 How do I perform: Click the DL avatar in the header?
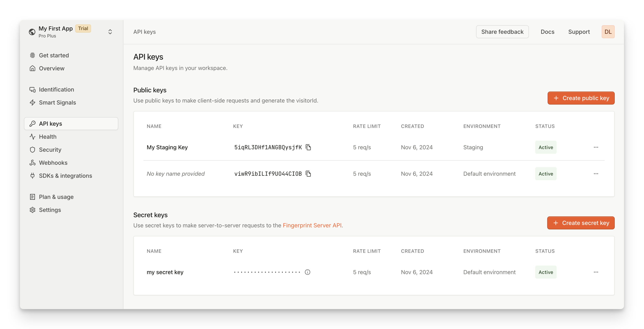point(608,32)
